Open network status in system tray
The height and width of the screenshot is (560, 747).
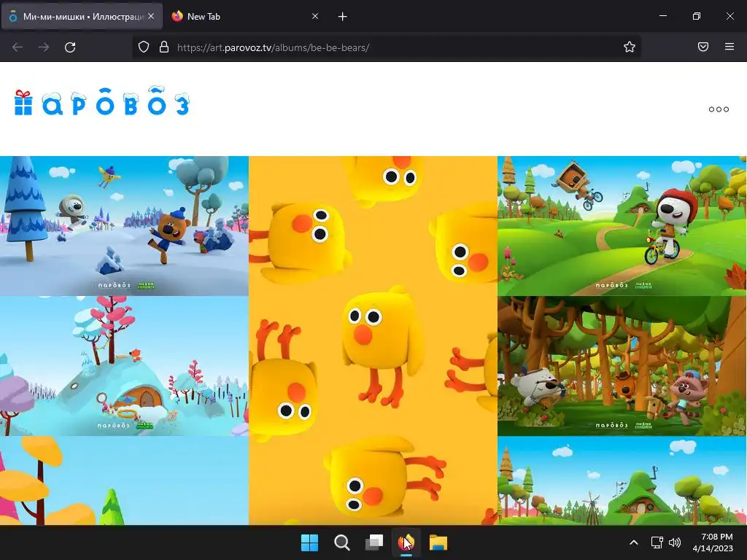pyautogui.click(x=657, y=542)
